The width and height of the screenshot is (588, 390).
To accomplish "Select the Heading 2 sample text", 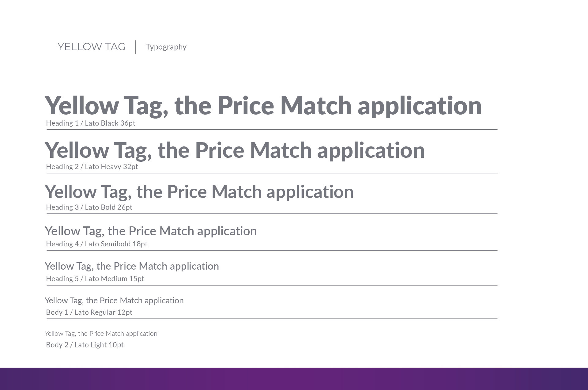I will tap(235, 151).
